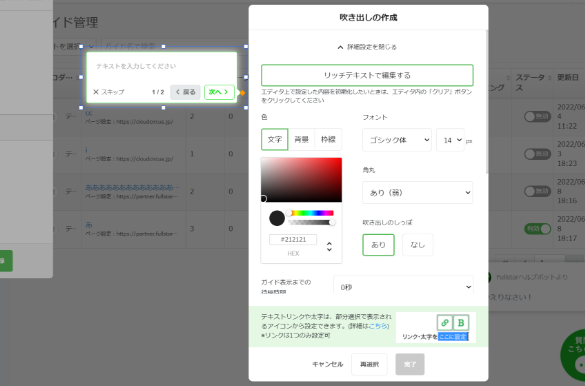This screenshot has width=585, height=386.
Task: Open the 角丸 あり（弱） dropdown
Action: point(417,192)
